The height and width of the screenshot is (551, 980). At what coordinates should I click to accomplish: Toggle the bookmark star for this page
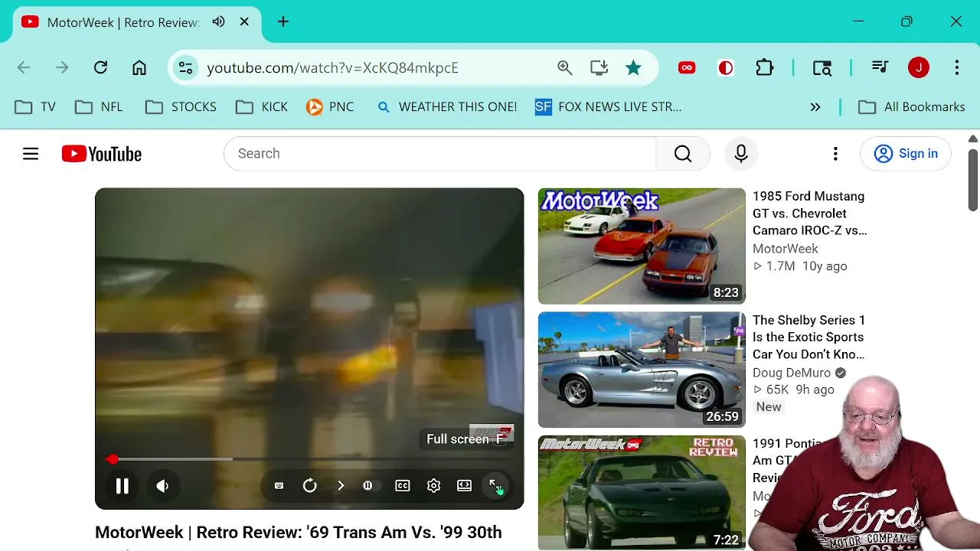pyautogui.click(x=633, y=68)
